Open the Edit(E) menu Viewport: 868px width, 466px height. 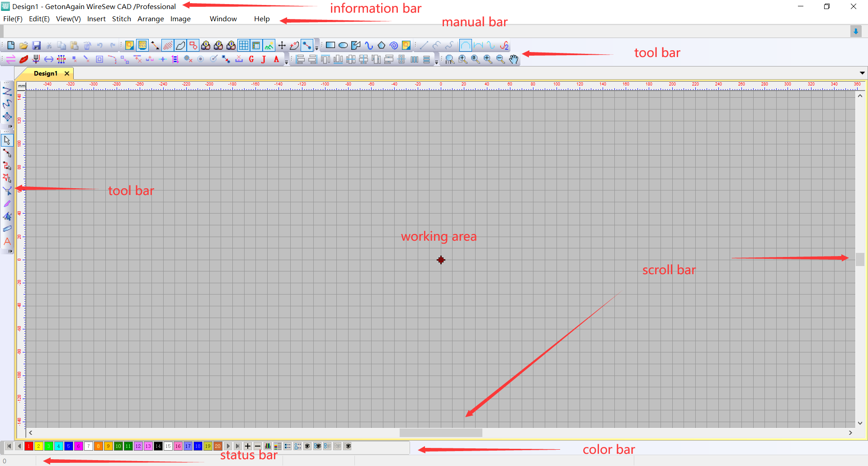(x=39, y=19)
